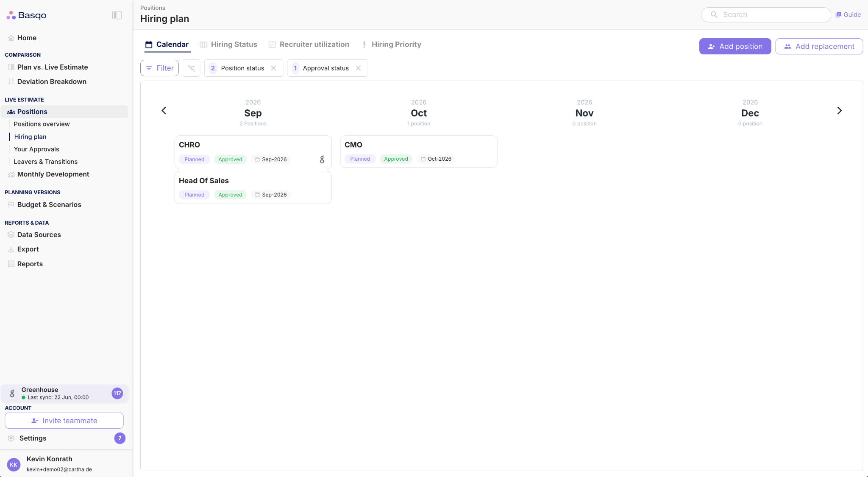This screenshot has height=477, width=868.
Task: Open Monthly Development page
Action: point(53,174)
